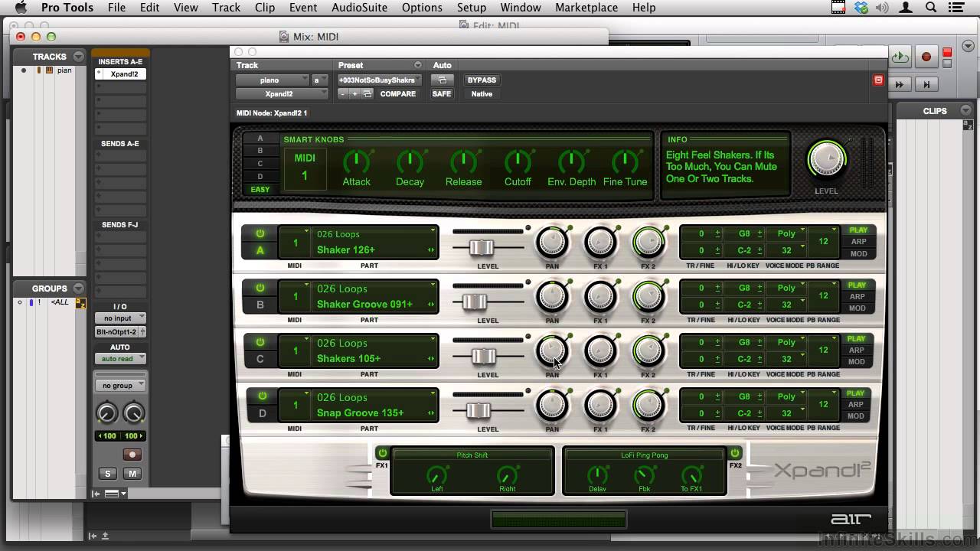Click the Cutoff smart knob

click(518, 161)
